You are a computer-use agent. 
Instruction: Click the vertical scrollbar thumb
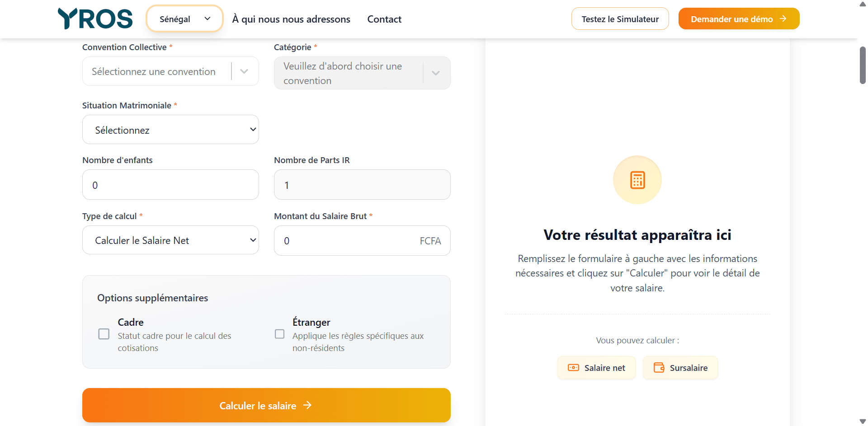coord(862,65)
